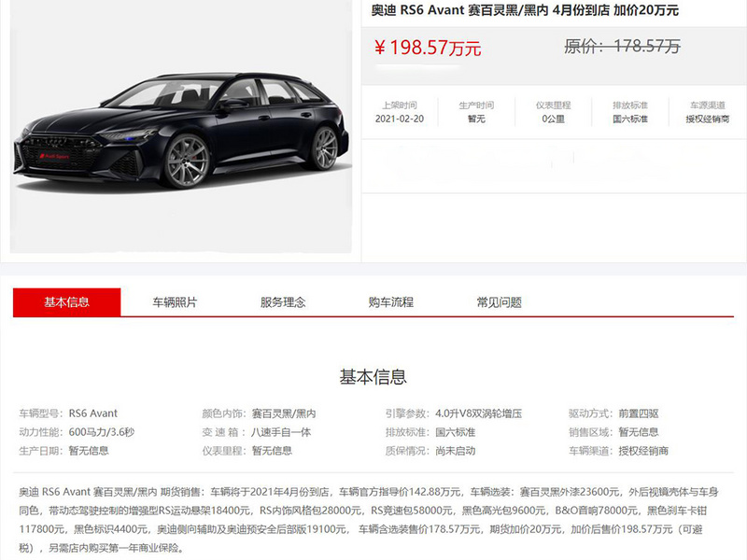Show the 常见问题 tab
This screenshot has width=747, height=560.
click(499, 301)
